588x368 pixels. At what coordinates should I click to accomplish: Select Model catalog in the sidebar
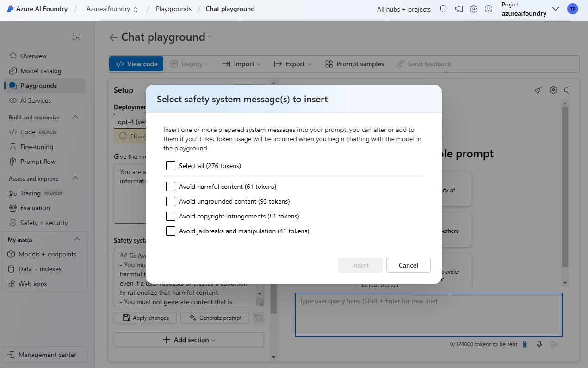pos(40,70)
